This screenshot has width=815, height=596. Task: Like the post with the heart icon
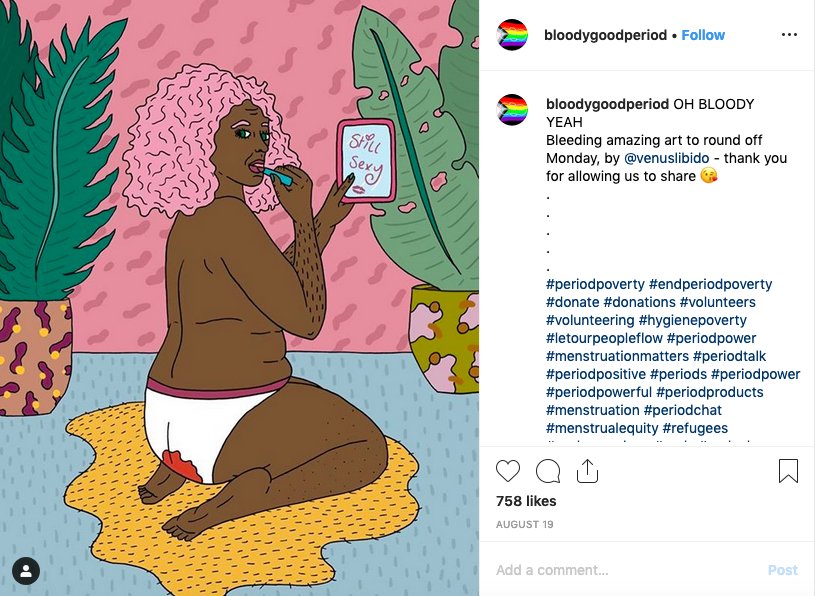click(x=508, y=471)
